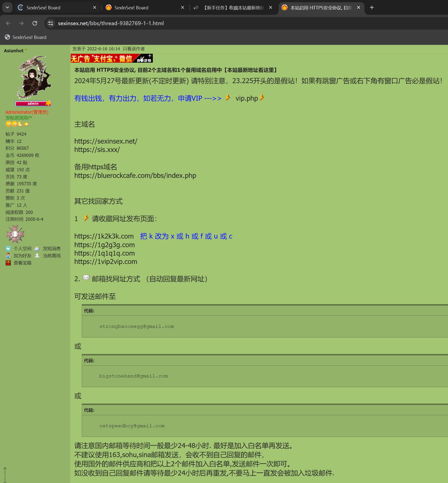The width and height of the screenshot is (448, 483).
Task: Click the browser forward arrow
Action: click(x=21, y=23)
